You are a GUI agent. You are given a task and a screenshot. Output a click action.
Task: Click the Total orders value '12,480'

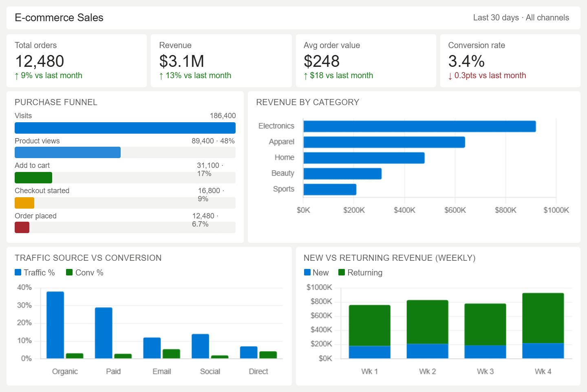click(40, 61)
